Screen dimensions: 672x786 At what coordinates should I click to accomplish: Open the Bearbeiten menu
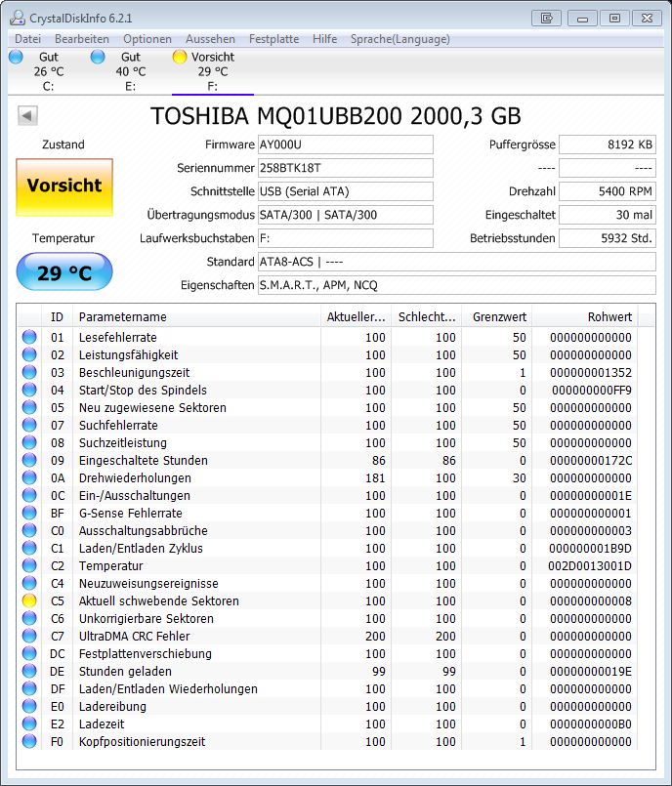point(82,39)
